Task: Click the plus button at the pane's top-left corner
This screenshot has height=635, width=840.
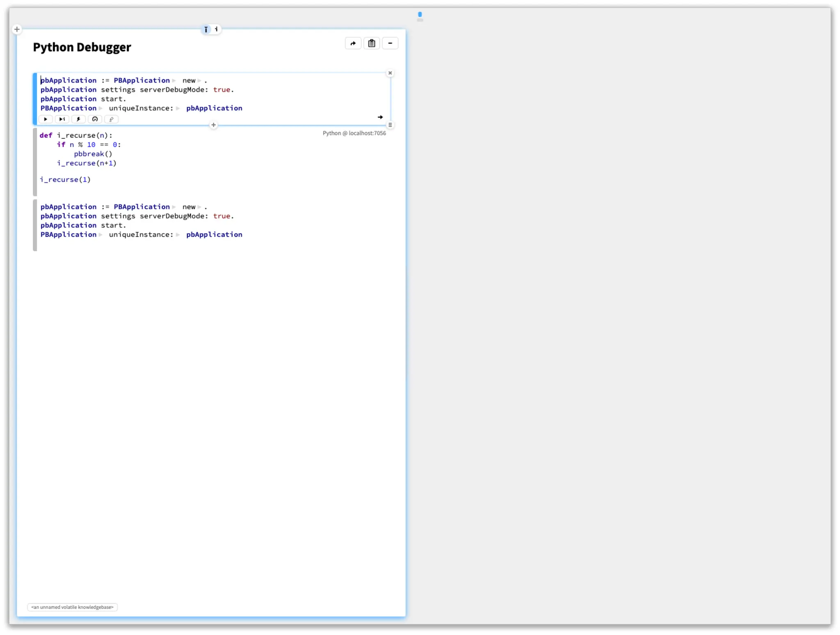Action: [17, 29]
